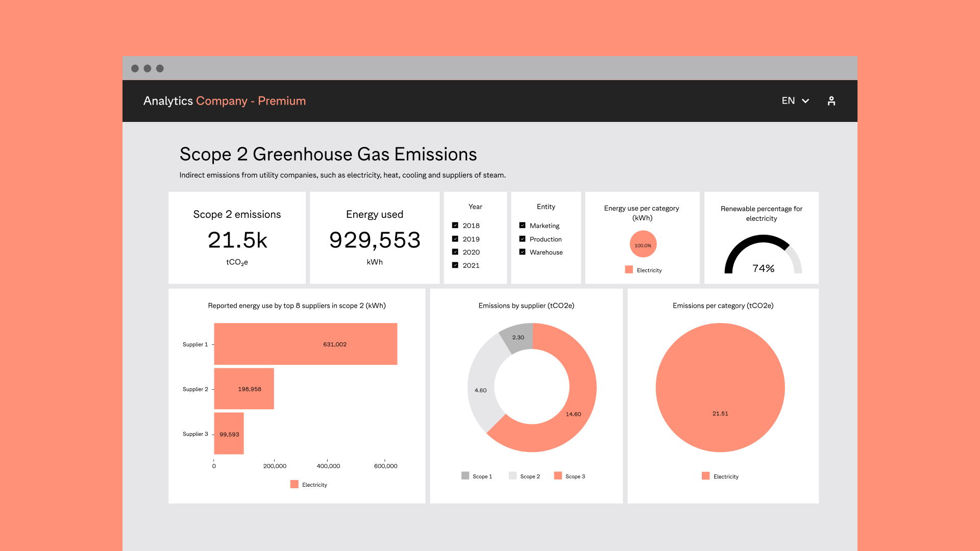This screenshot has height=551, width=980.
Task: Uncheck the 2018 year checkbox
Action: (x=455, y=225)
